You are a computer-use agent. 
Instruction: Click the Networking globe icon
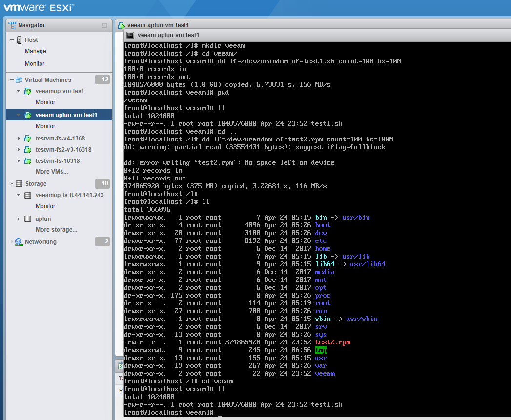(x=19, y=242)
